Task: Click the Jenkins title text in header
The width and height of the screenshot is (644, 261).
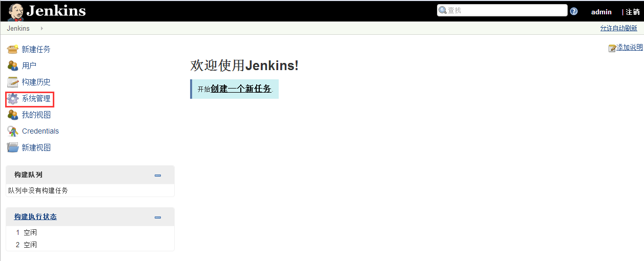Action: (56, 11)
